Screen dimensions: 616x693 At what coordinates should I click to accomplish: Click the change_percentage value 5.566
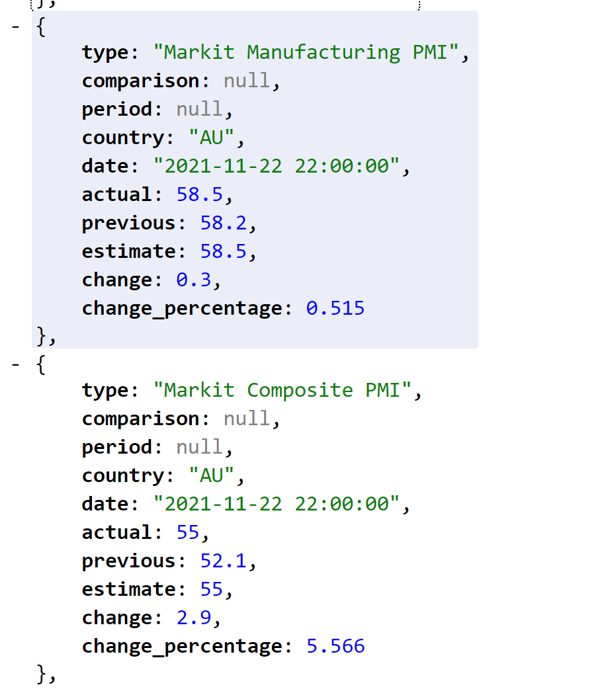pyautogui.click(x=335, y=645)
